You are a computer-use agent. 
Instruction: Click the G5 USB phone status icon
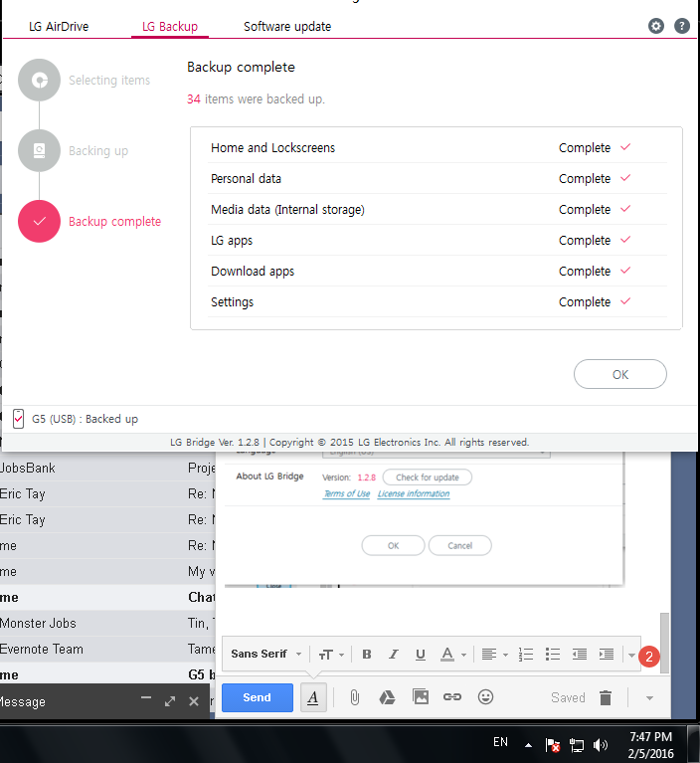pos(19,419)
